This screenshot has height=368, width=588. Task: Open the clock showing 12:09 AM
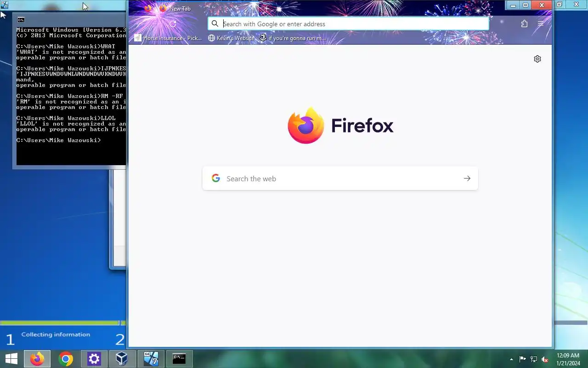[x=568, y=359]
